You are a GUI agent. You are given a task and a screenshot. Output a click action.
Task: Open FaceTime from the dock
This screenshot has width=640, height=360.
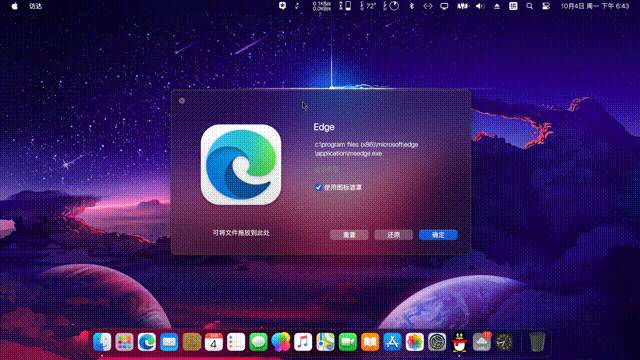(x=348, y=342)
